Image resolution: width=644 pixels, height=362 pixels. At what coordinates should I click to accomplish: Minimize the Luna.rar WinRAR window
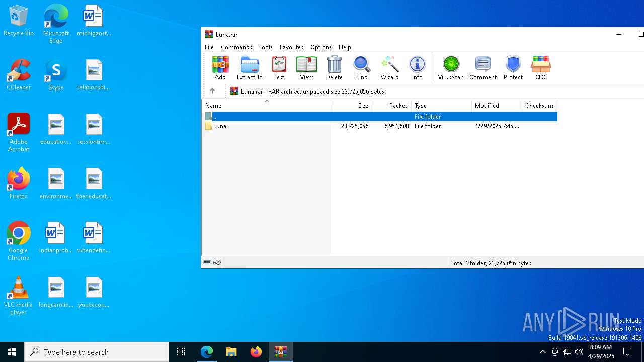(619, 34)
